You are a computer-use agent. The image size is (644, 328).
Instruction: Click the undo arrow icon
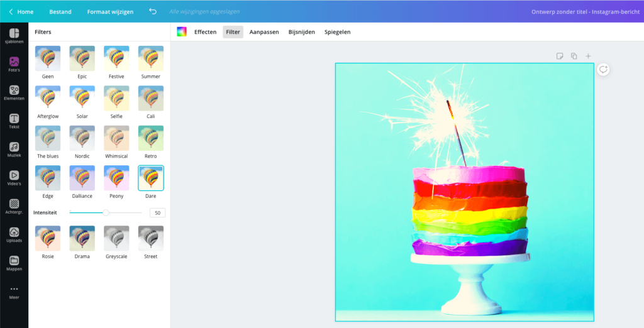(153, 11)
